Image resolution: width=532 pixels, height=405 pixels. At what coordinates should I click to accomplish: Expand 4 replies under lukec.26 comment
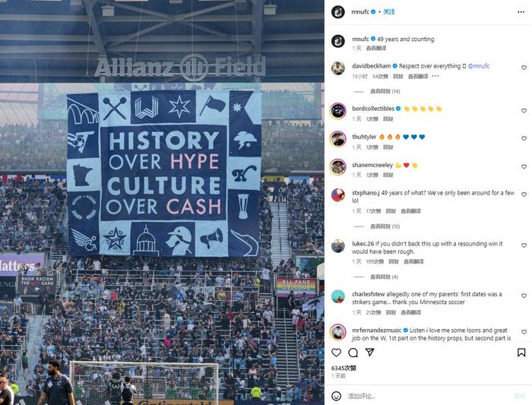pyautogui.click(x=384, y=277)
